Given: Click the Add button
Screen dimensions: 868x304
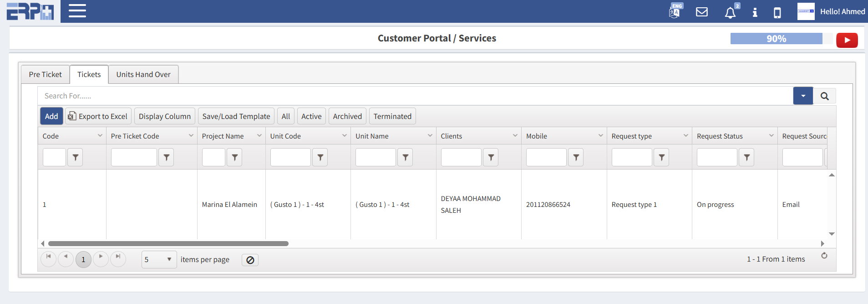Looking at the screenshot, I should [51, 116].
